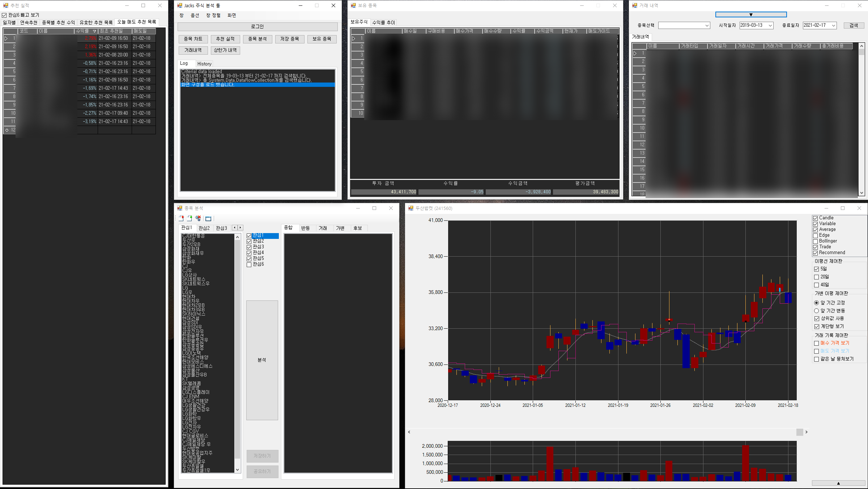Viewport: 868px width, 489px height.
Task: Click the 상한가 내역 button
Action: [225, 50]
